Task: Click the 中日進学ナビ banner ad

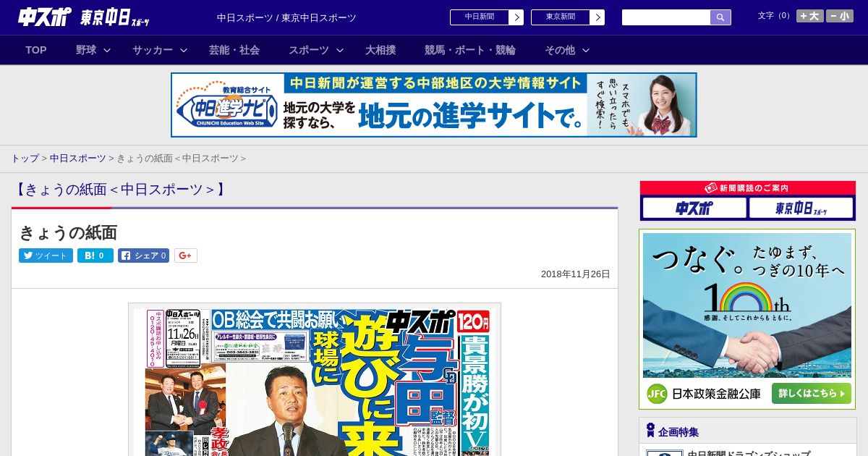Action: point(434,105)
